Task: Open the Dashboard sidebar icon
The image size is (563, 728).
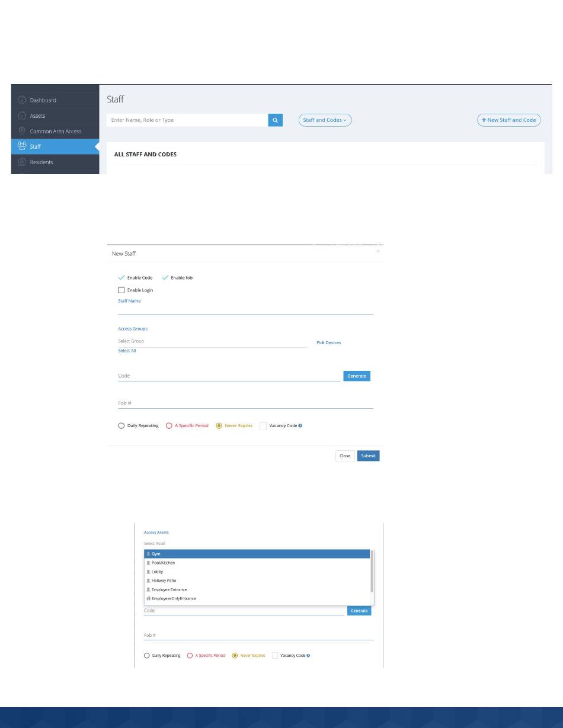Action: tap(22, 100)
